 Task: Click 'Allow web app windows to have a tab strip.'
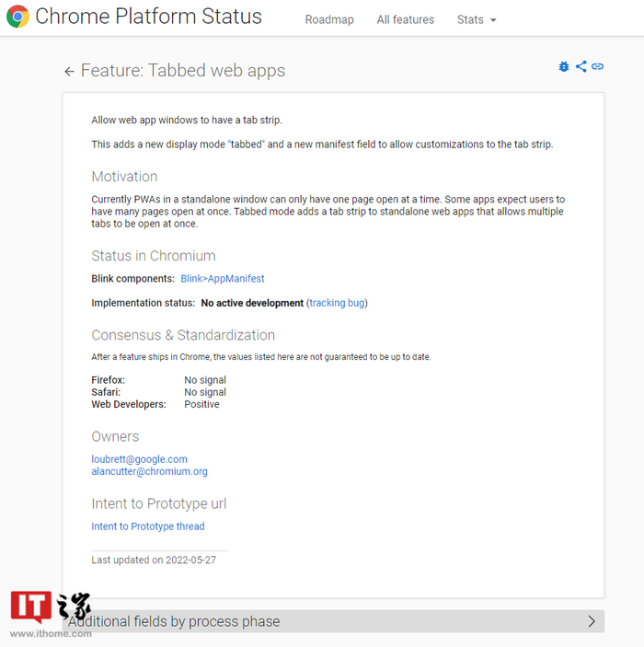187,120
